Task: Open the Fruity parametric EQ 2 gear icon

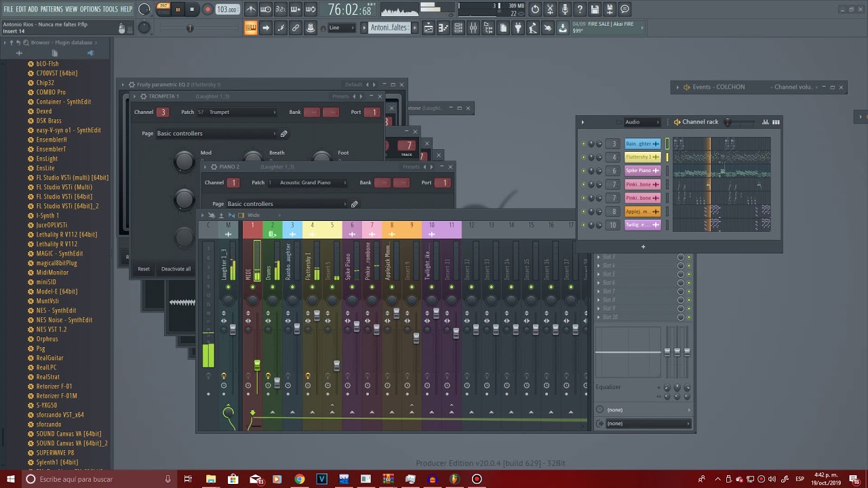Action: click(132, 85)
